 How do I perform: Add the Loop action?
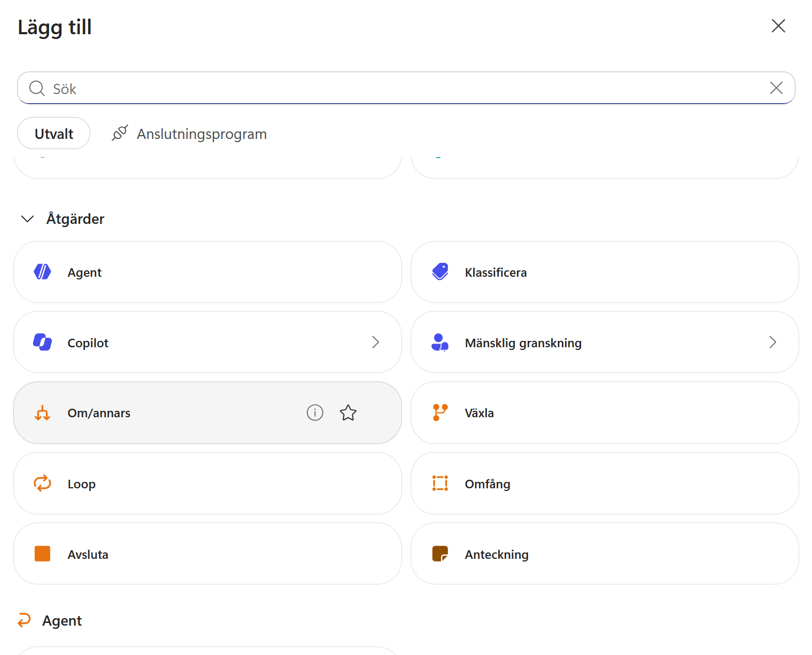tap(207, 484)
